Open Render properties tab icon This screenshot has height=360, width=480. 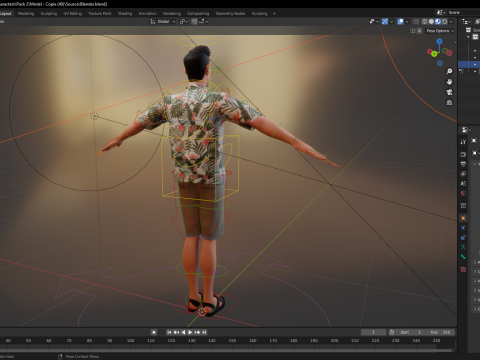tap(463, 154)
